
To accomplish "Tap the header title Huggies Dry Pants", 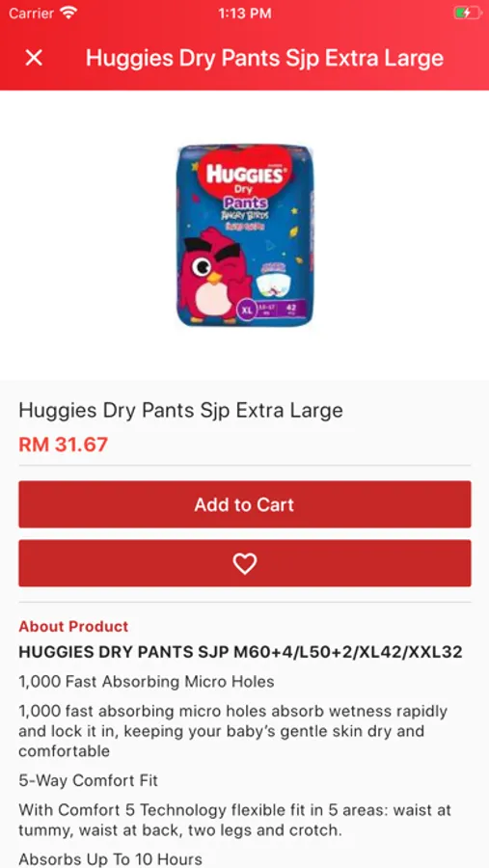I will click(264, 58).
